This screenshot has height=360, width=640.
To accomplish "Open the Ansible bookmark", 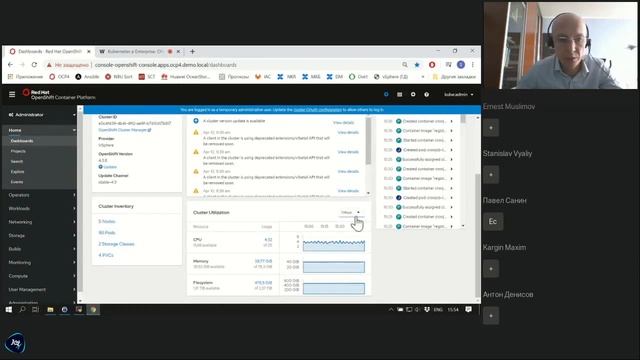I will [x=87, y=77].
